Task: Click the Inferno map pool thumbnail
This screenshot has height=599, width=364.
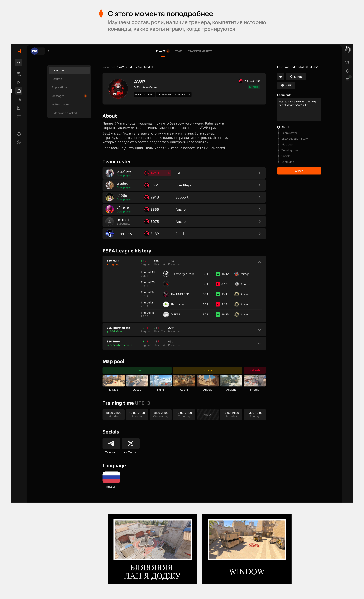Action: [x=255, y=381]
